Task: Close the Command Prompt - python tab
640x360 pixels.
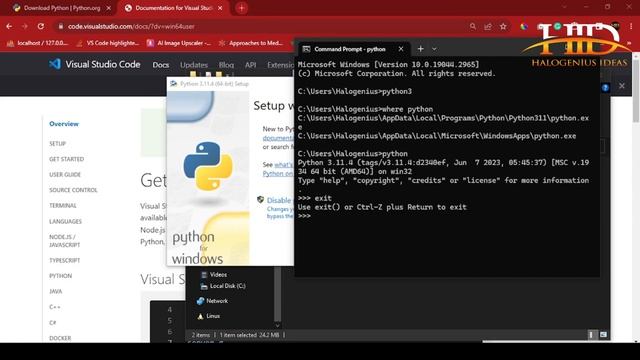Action: pyautogui.click(x=401, y=49)
